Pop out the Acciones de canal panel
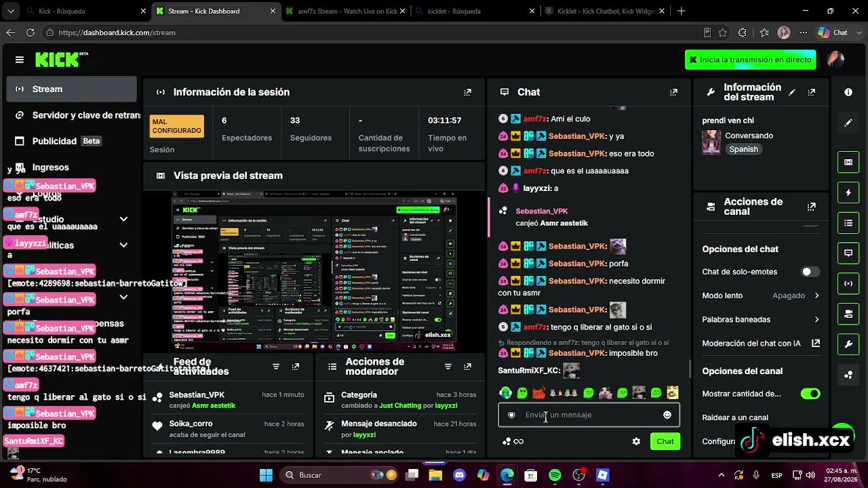This screenshot has width=868, height=488. point(812,207)
